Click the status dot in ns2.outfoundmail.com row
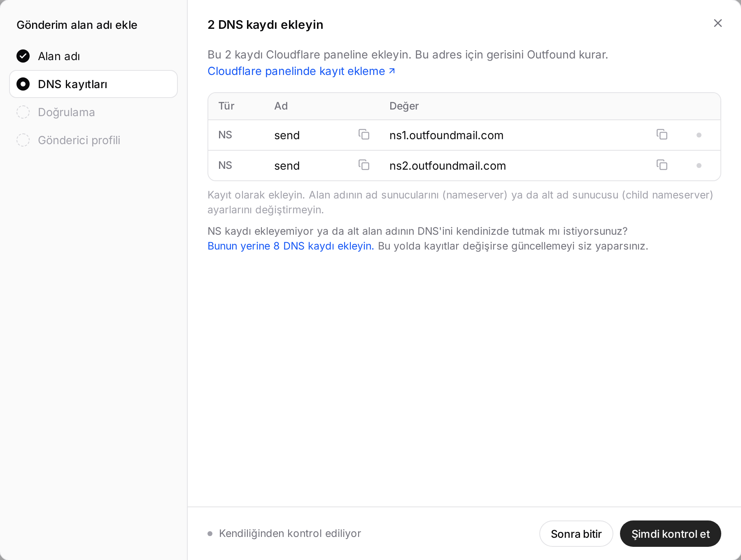 [x=699, y=166]
